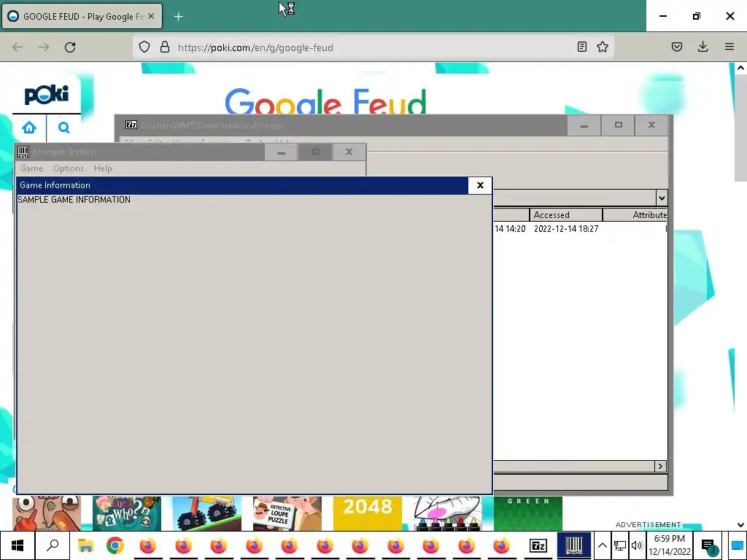Screen dimensions: 747x560
Task: Open the taskbar clock and calendar
Action: click(670, 545)
